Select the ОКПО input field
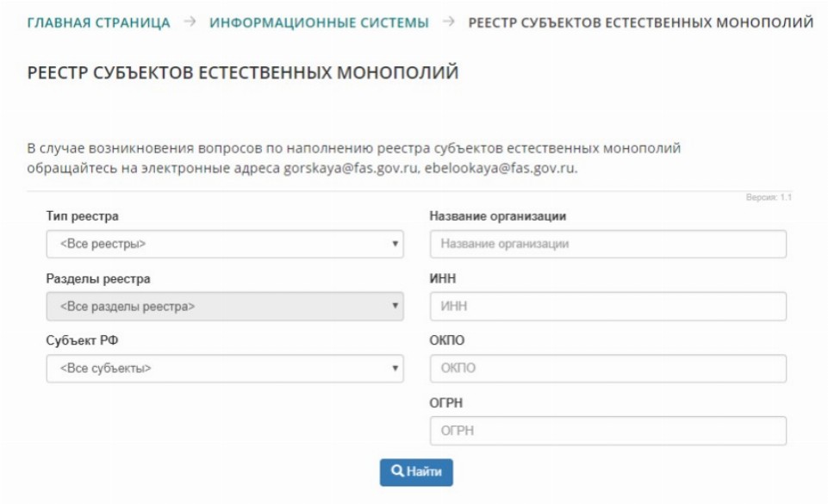This screenshot has width=828, height=504. (607, 368)
